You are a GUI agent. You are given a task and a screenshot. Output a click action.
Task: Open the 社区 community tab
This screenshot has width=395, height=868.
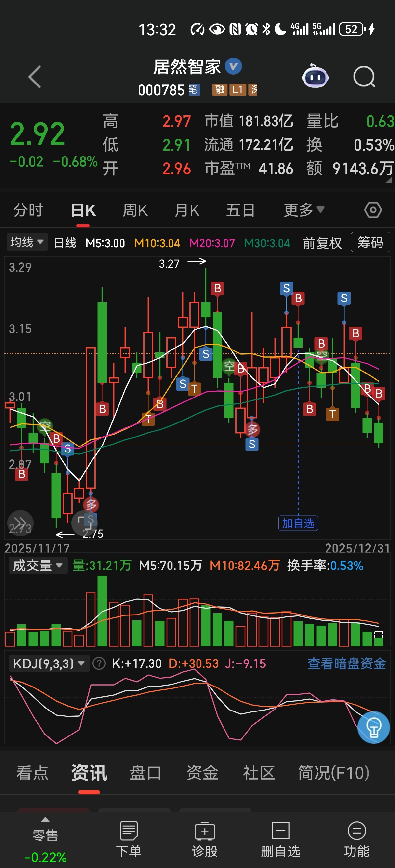[x=259, y=773]
